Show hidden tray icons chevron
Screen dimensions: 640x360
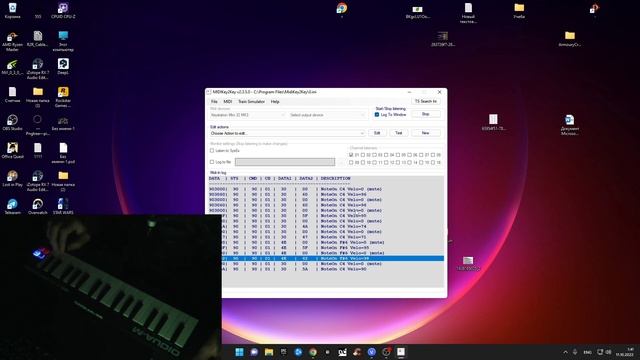(x=565, y=352)
